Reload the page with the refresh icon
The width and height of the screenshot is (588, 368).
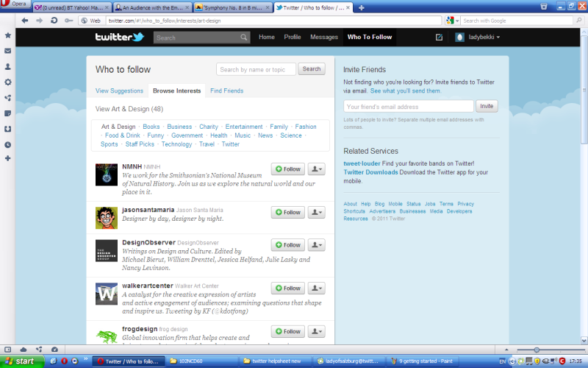pyautogui.click(x=54, y=21)
